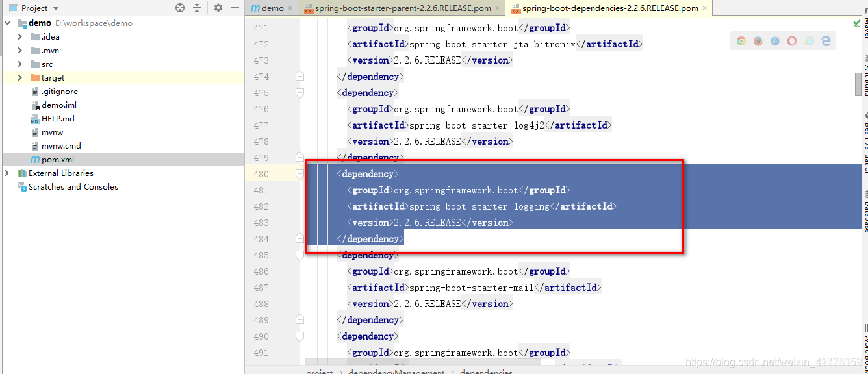
Task: Click spring-boot-starter-log4j2 artifactId text
Action: click(x=477, y=125)
